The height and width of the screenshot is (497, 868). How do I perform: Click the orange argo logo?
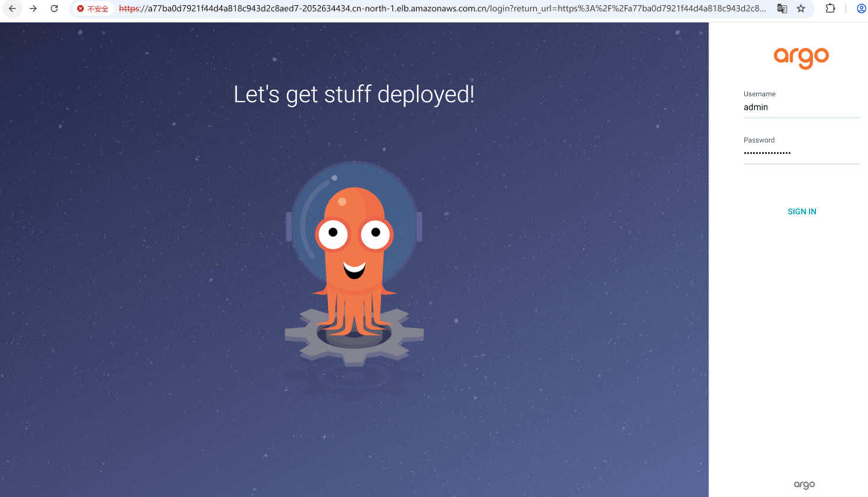click(x=801, y=57)
